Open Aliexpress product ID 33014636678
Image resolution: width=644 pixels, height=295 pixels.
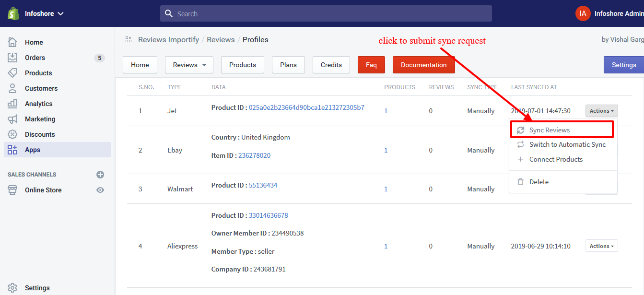[x=268, y=215]
